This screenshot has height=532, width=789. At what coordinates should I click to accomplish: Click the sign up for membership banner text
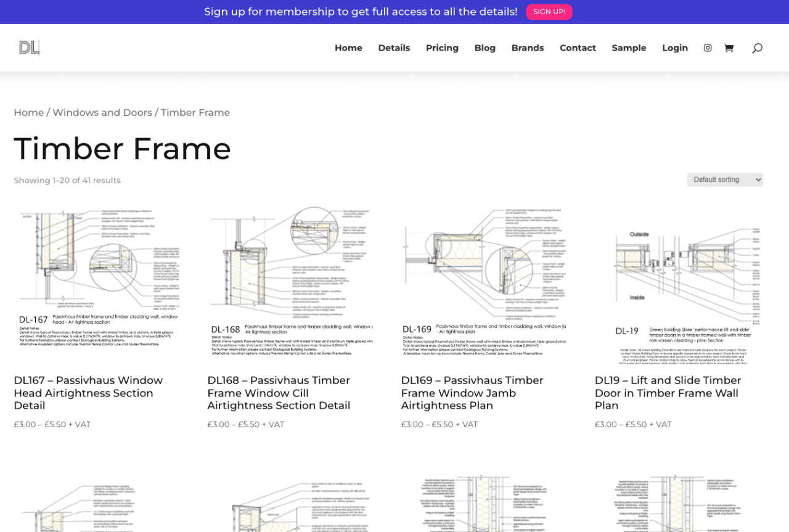(361, 12)
